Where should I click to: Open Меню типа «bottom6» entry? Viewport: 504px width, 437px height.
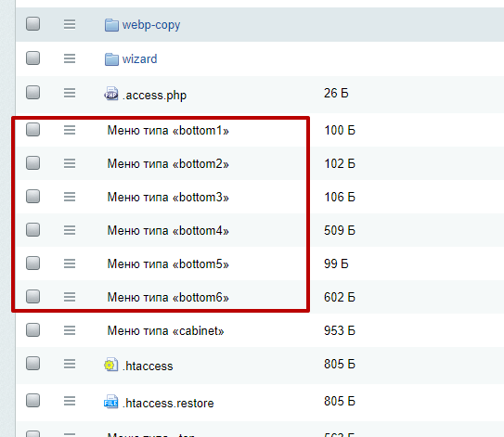coord(168,297)
